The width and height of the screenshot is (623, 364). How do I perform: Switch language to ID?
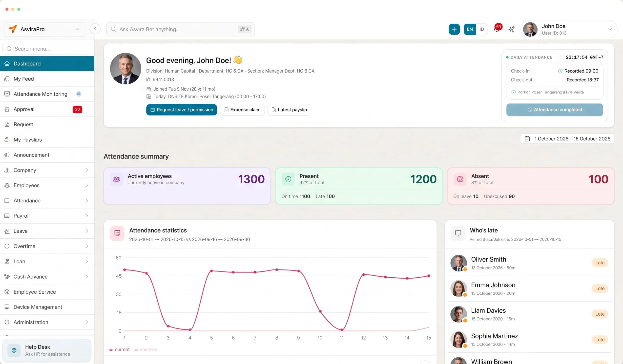pyautogui.click(x=482, y=29)
